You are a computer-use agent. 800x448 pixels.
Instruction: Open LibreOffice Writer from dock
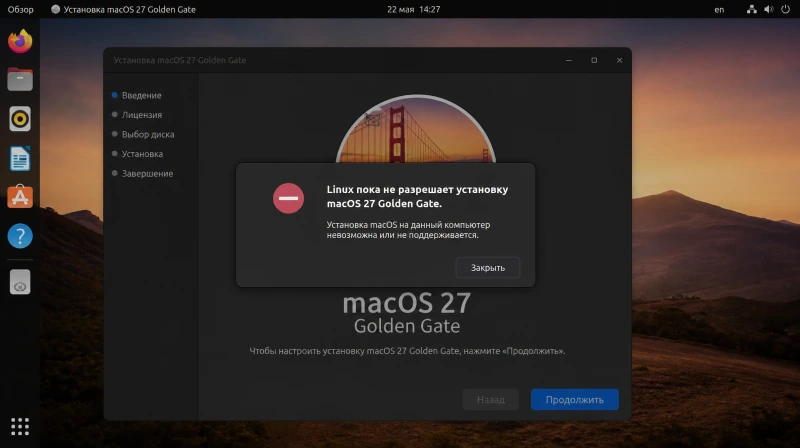click(20, 158)
